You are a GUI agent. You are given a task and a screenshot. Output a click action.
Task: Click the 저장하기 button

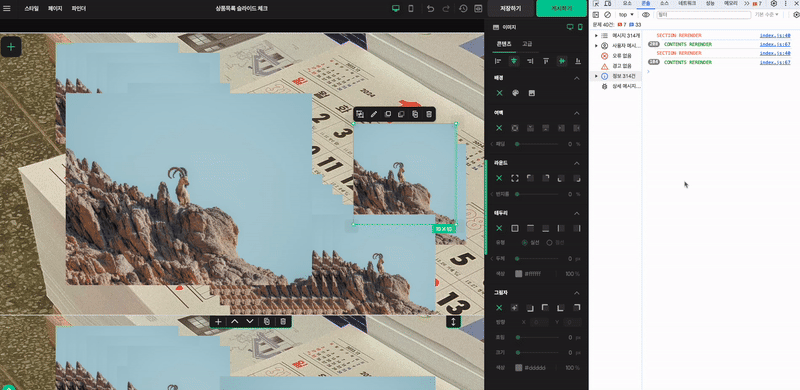(x=510, y=9)
